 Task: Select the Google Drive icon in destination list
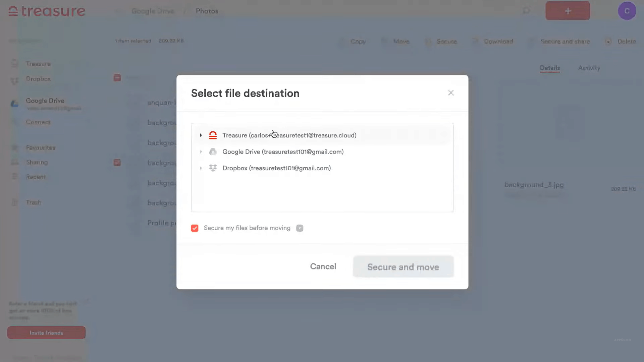pyautogui.click(x=213, y=152)
